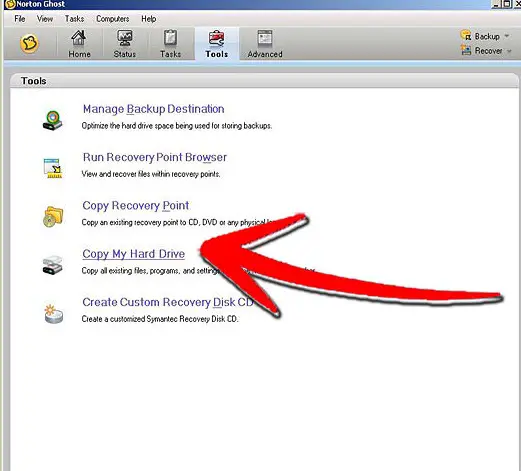
Task: Click the Create Custom Recovery Disk icon
Action: click(x=53, y=314)
